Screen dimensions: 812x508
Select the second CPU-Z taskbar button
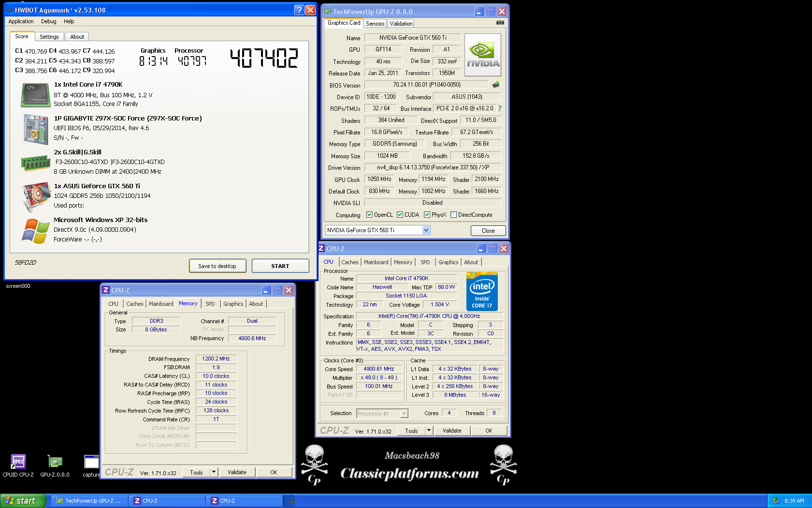click(x=244, y=501)
